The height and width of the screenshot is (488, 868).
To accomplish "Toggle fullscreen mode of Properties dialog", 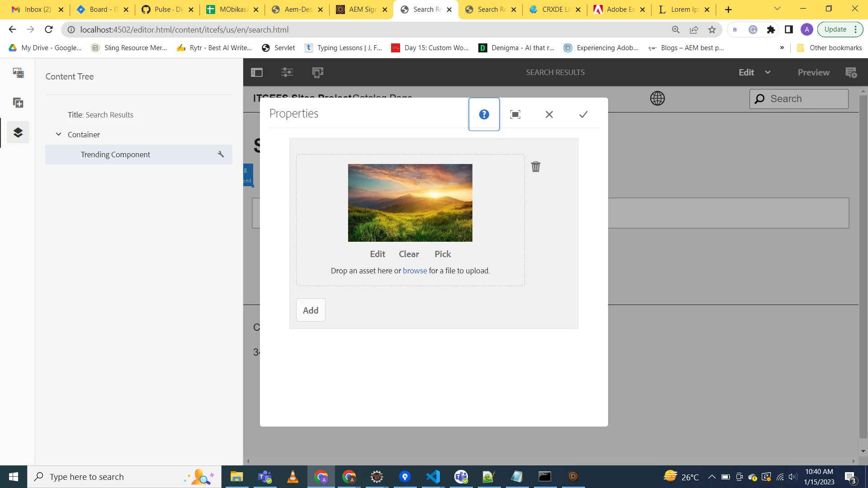I will [x=515, y=114].
